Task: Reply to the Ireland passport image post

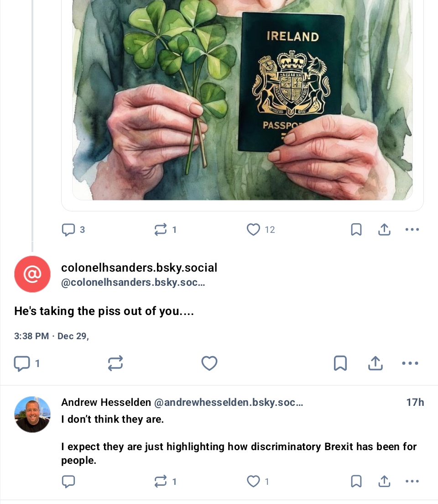Action: coord(68,230)
